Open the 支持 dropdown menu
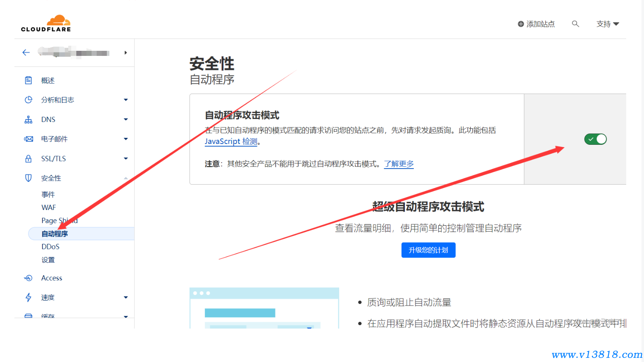644x362 pixels. [608, 24]
